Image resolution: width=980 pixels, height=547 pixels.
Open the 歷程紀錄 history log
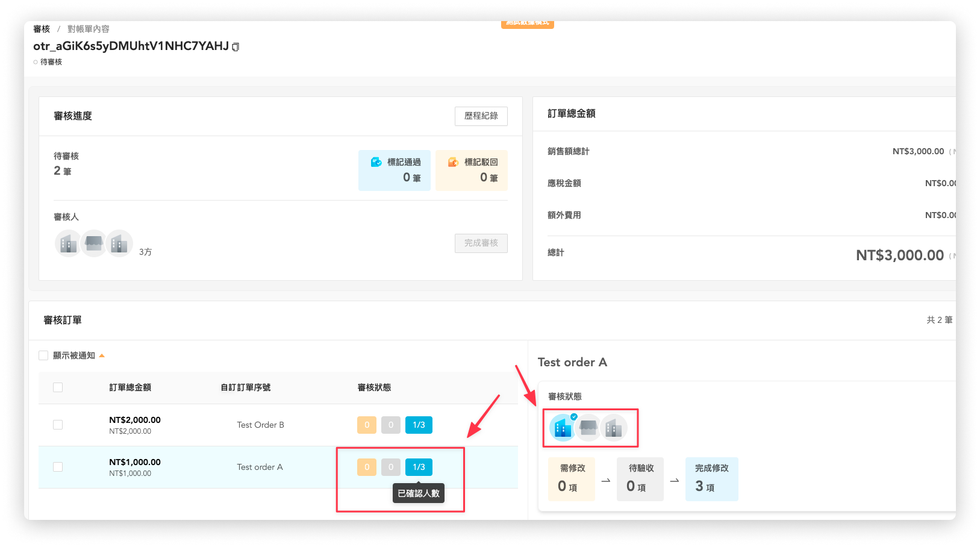(481, 116)
